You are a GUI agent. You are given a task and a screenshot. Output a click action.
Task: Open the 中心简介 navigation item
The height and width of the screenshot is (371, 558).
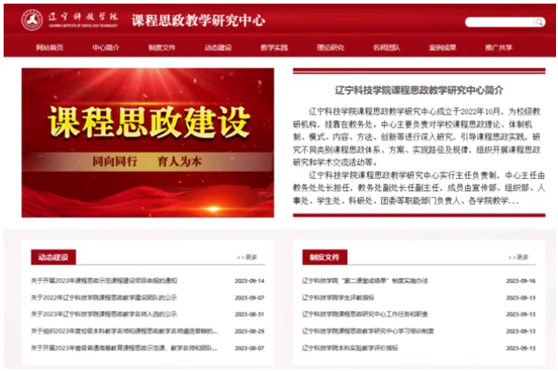pos(106,48)
